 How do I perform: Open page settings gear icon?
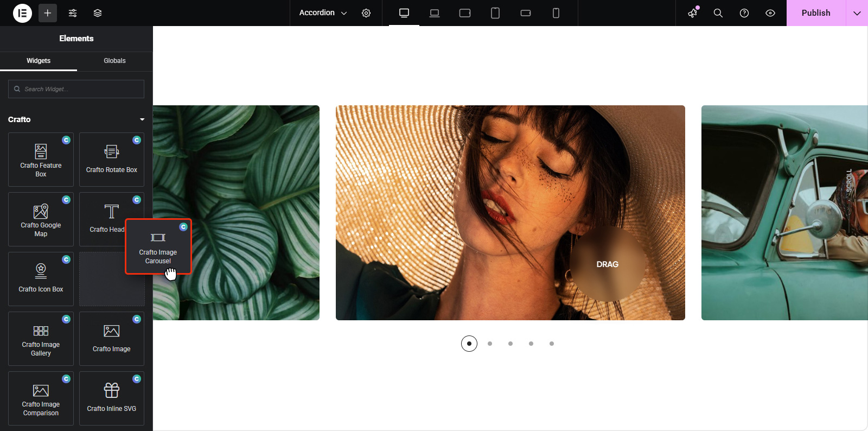(366, 13)
